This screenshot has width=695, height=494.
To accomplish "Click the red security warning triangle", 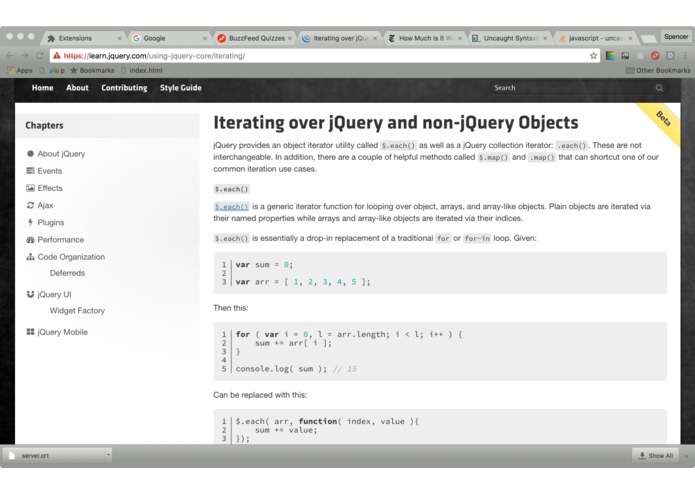I will tap(57, 55).
